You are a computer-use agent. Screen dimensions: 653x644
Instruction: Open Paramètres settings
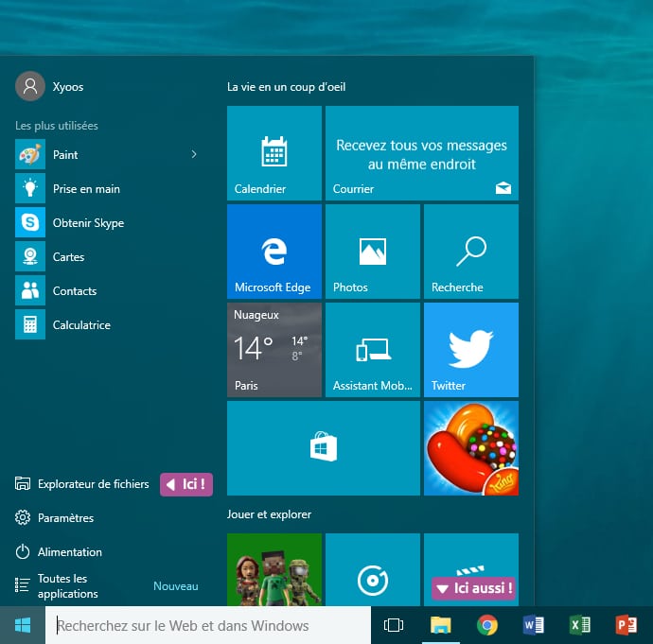click(x=54, y=518)
